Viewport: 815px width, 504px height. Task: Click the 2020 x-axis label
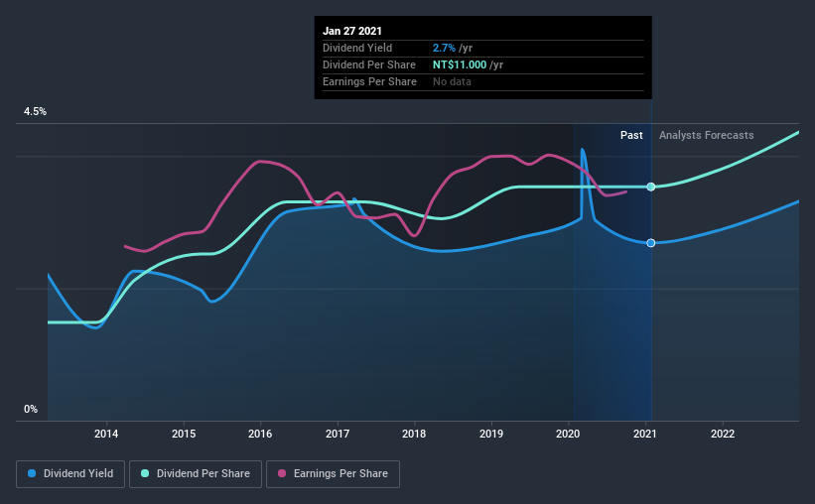tap(568, 434)
